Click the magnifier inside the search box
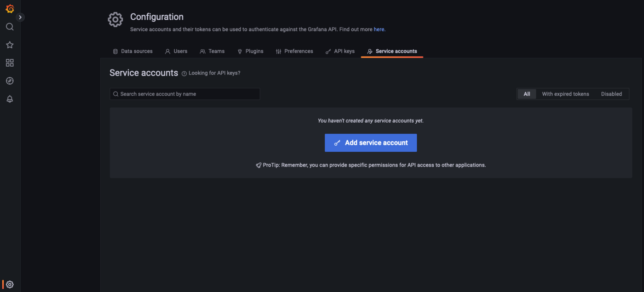Image resolution: width=644 pixels, height=292 pixels. coord(116,94)
